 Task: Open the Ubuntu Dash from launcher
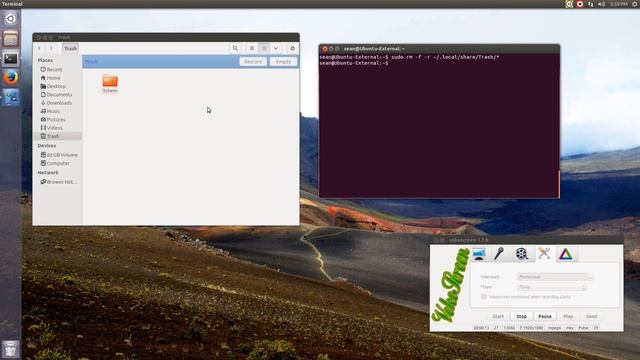click(11, 19)
